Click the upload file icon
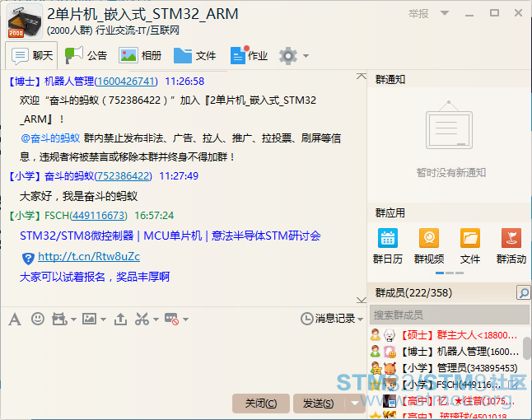 pos(120,320)
